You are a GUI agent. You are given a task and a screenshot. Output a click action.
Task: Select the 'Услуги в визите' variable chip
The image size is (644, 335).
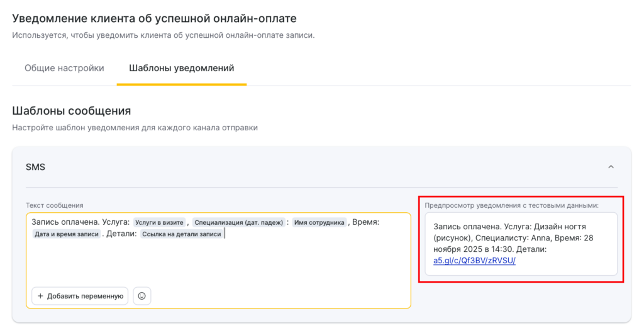(x=159, y=222)
